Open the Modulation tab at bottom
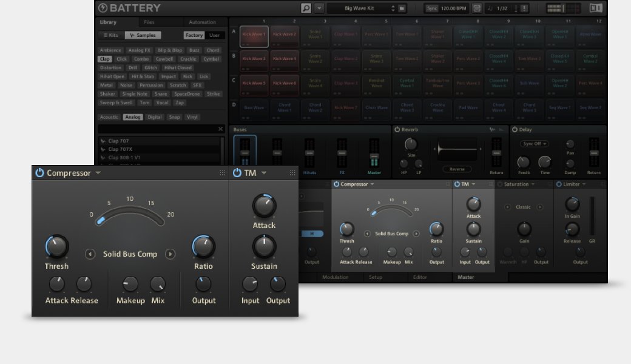Viewport: 631px width, 364px height. pyautogui.click(x=335, y=277)
